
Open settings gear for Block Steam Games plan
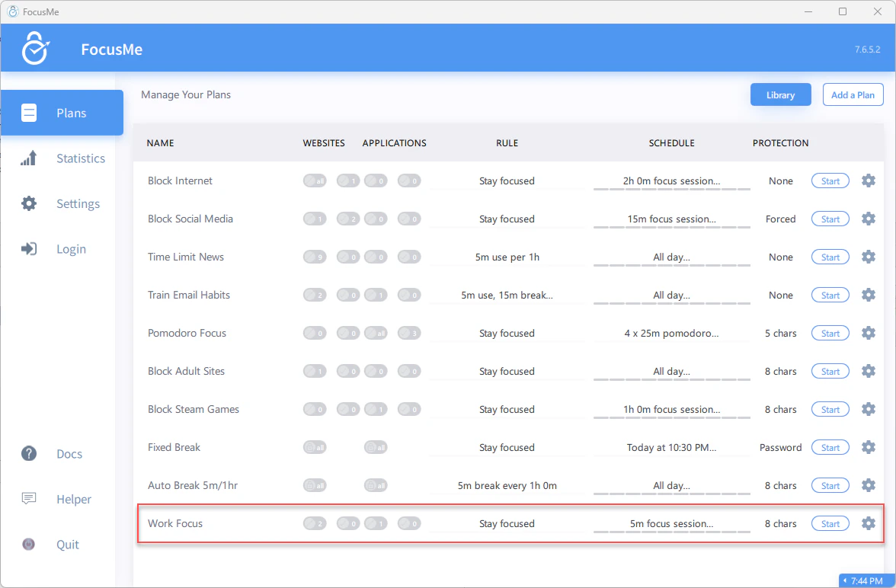click(x=868, y=409)
